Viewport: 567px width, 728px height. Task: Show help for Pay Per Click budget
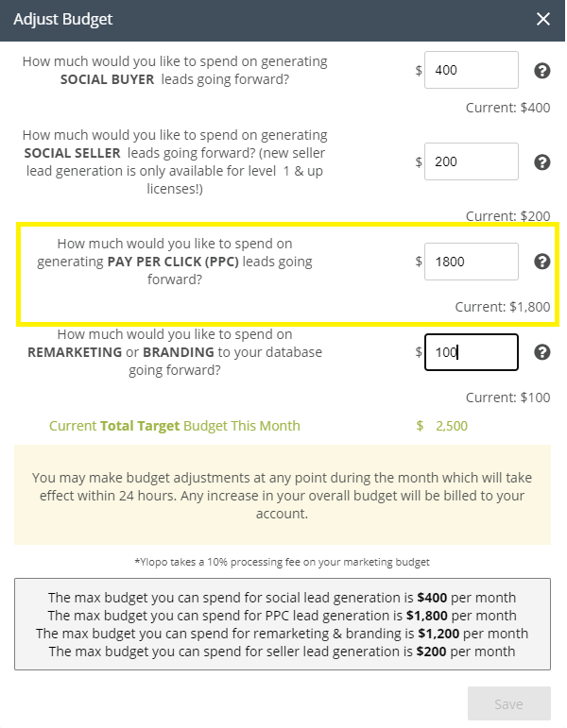pos(542,262)
